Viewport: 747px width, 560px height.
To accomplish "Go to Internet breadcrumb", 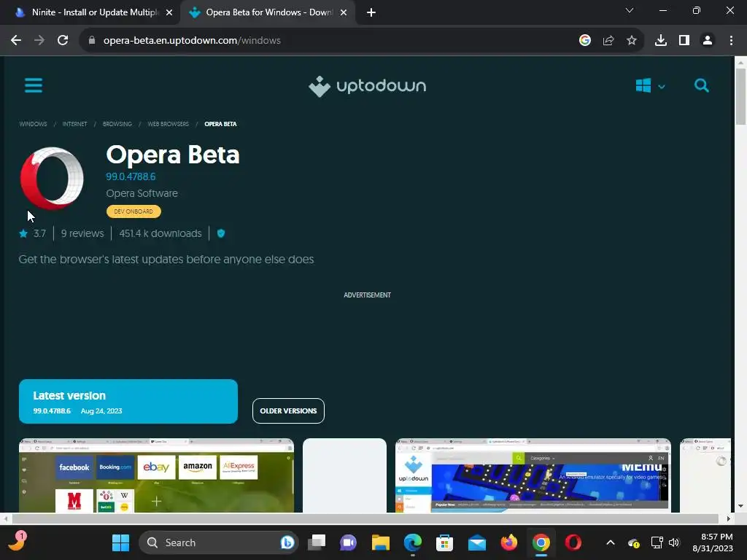I will [x=75, y=124].
